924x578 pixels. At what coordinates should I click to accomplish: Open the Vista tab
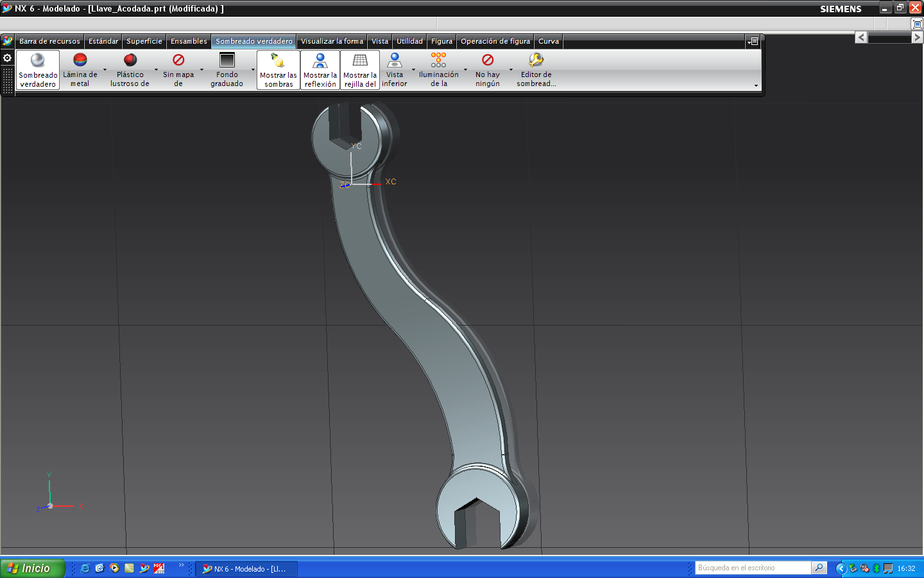coord(380,41)
